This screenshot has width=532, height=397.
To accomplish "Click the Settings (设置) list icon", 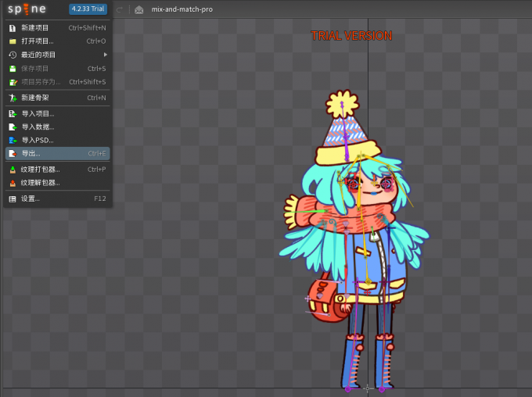I will (13, 199).
